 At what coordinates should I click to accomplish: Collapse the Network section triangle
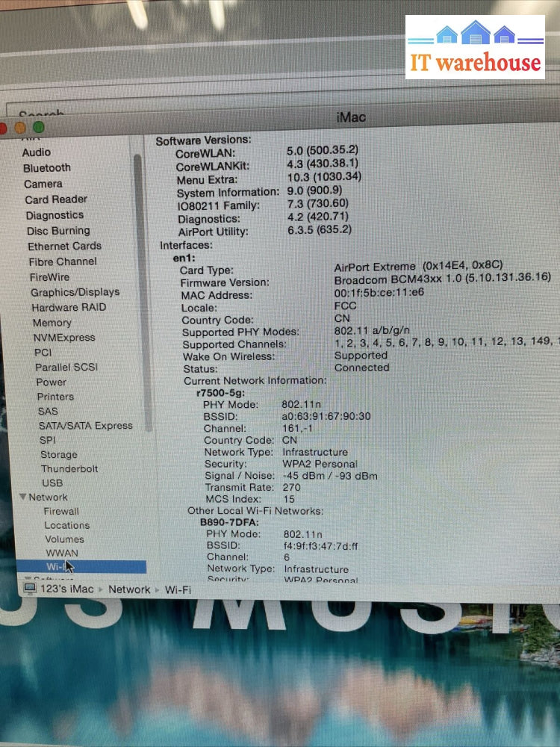22,498
